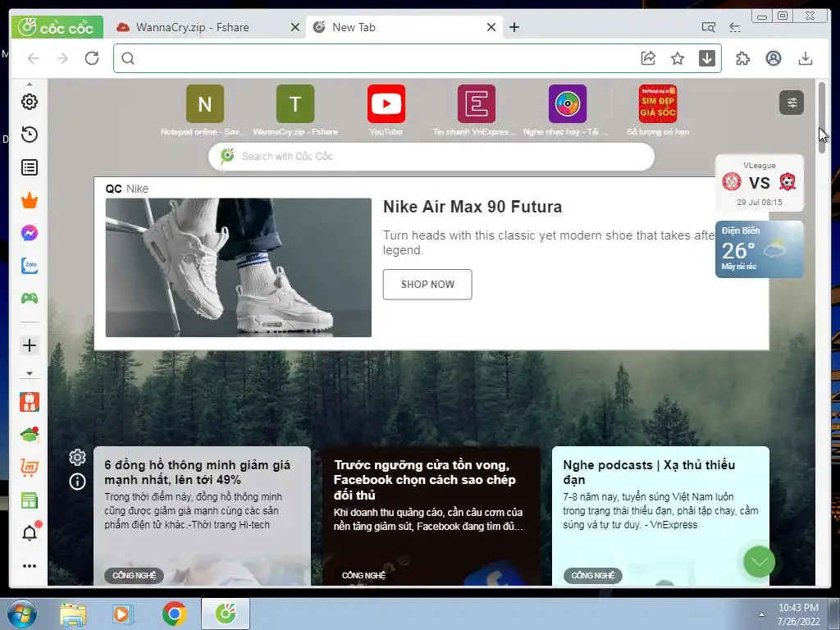Collapse sidebar section with down arrow
Screen dimensions: 840x630
coord(30,373)
